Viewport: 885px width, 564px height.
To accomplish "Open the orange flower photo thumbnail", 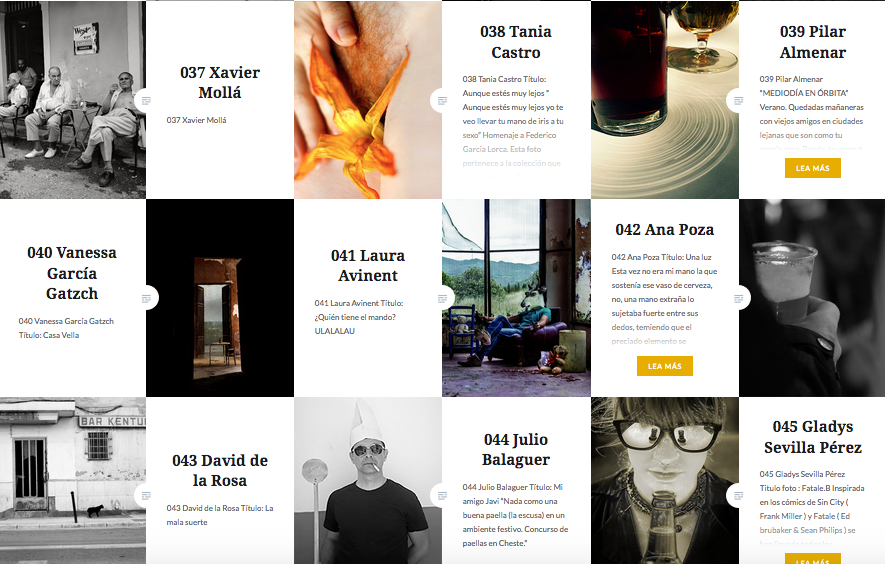I will click(368, 100).
